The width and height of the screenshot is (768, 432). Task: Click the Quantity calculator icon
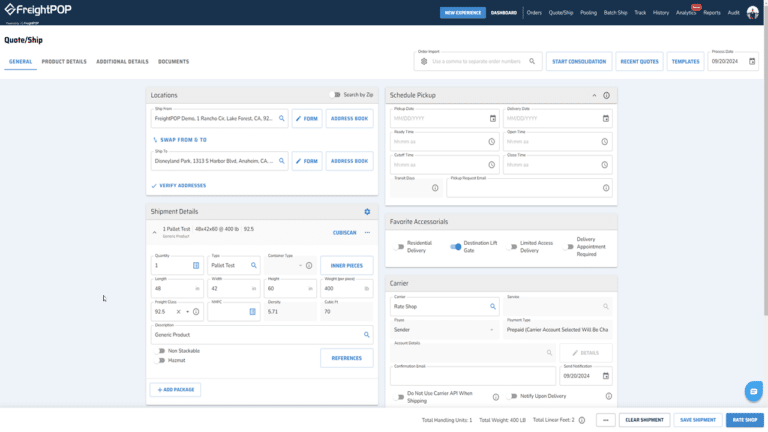coord(196,266)
